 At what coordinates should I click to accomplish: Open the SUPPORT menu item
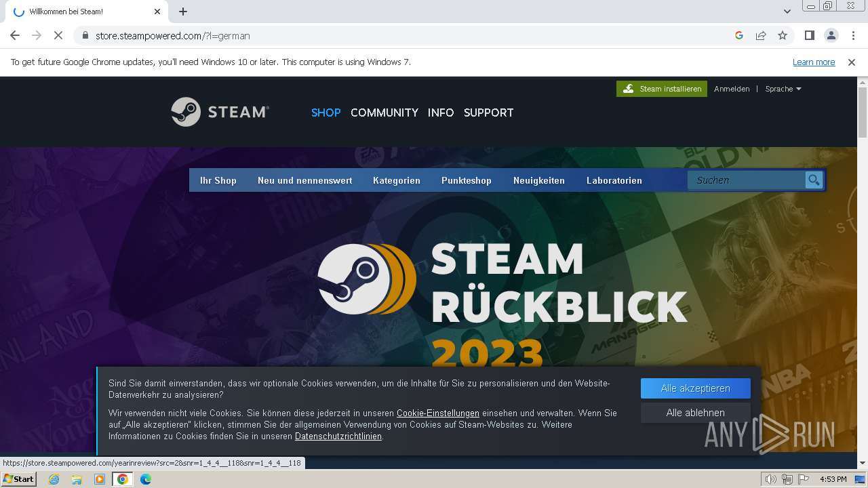pyautogui.click(x=488, y=113)
